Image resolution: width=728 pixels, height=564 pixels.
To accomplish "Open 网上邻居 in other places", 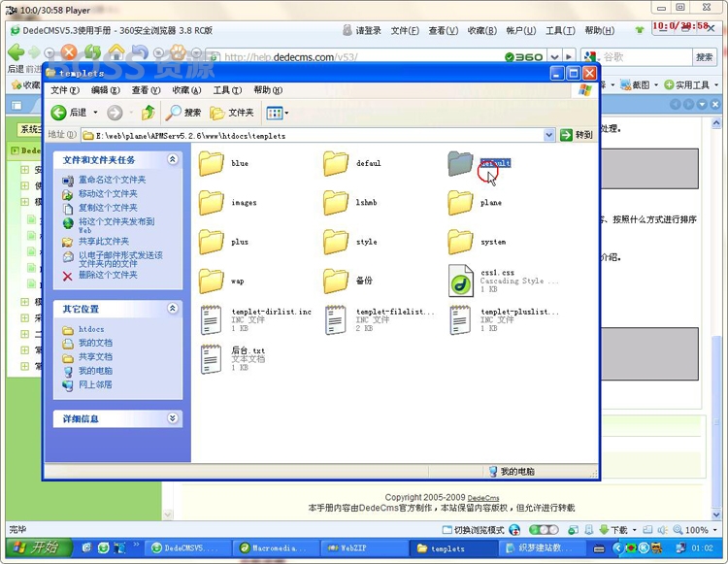I will (95, 384).
